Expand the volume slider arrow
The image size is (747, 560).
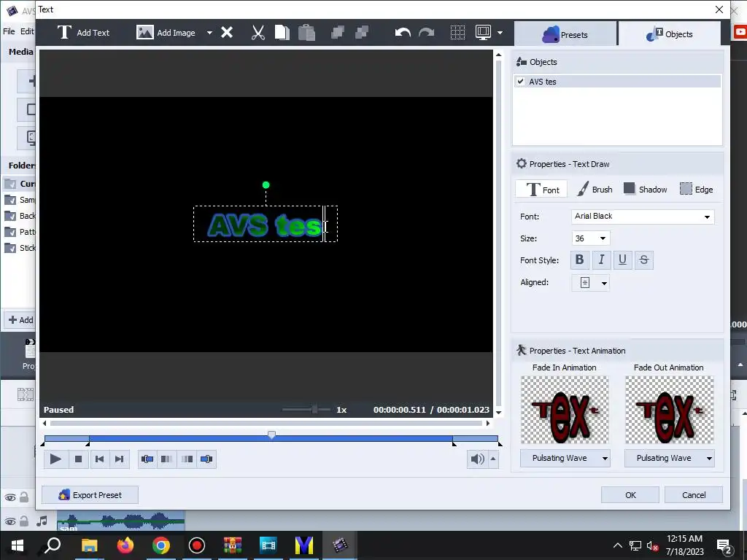click(492, 459)
